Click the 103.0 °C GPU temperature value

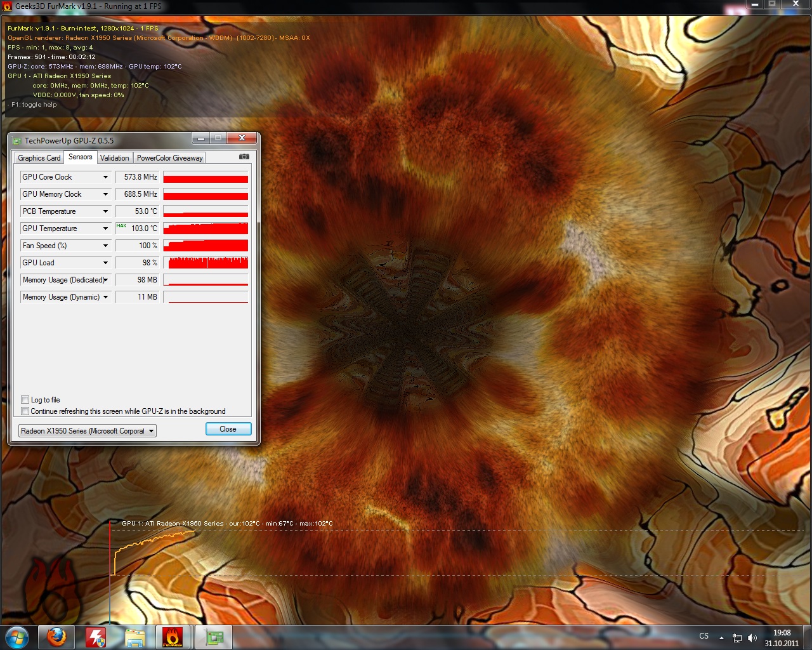(x=137, y=229)
